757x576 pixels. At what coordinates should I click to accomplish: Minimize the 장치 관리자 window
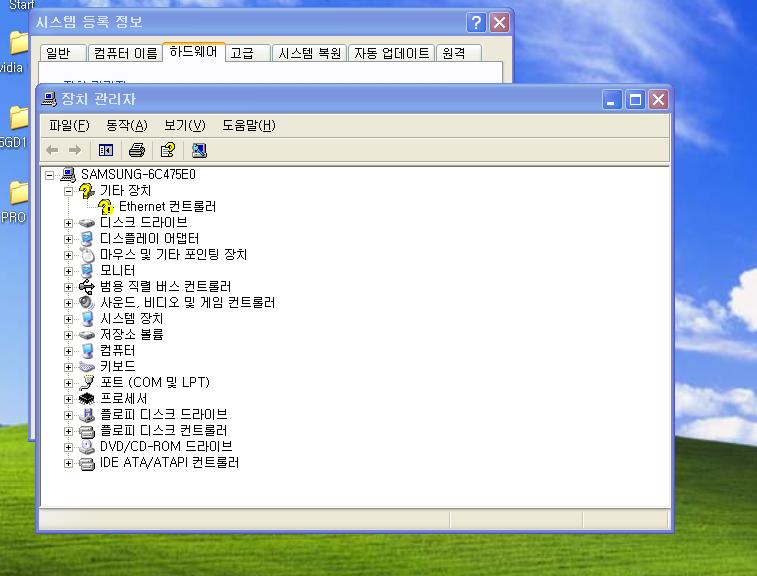(x=612, y=100)
